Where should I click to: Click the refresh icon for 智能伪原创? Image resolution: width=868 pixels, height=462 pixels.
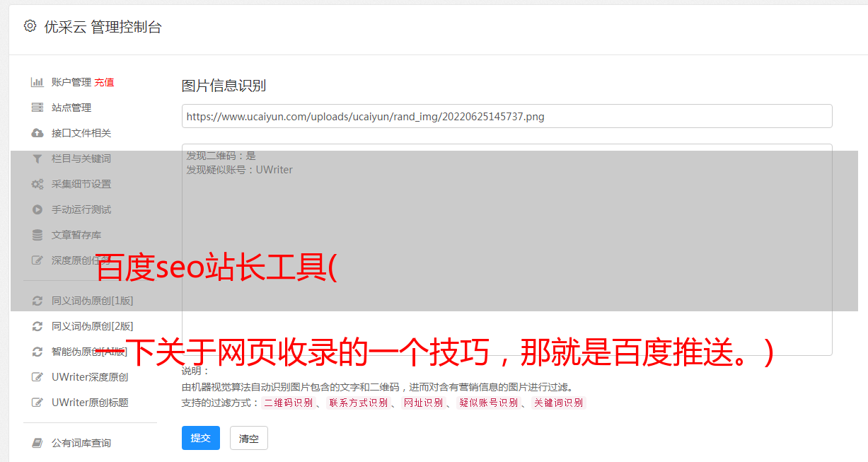tap(37, 352)
